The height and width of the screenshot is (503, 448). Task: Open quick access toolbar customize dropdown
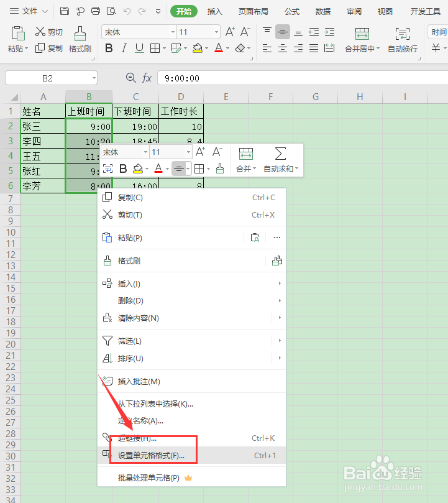[158, 12]
